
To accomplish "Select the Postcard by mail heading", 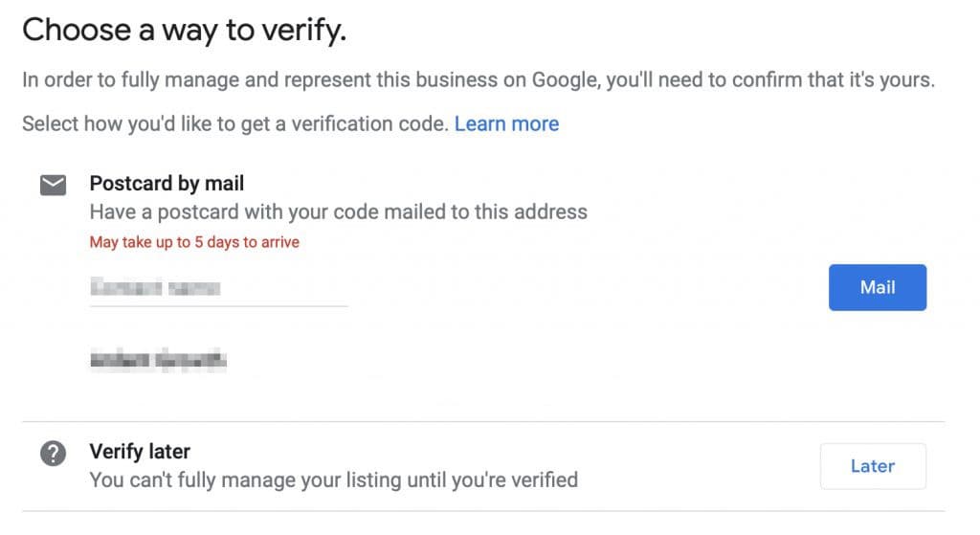I will [x=167, y=183].
